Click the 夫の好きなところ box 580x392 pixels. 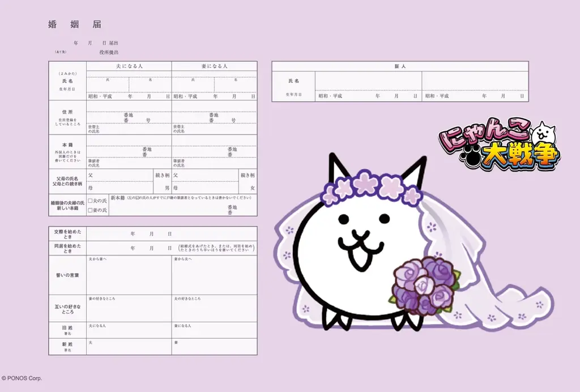tap(215, 308)
